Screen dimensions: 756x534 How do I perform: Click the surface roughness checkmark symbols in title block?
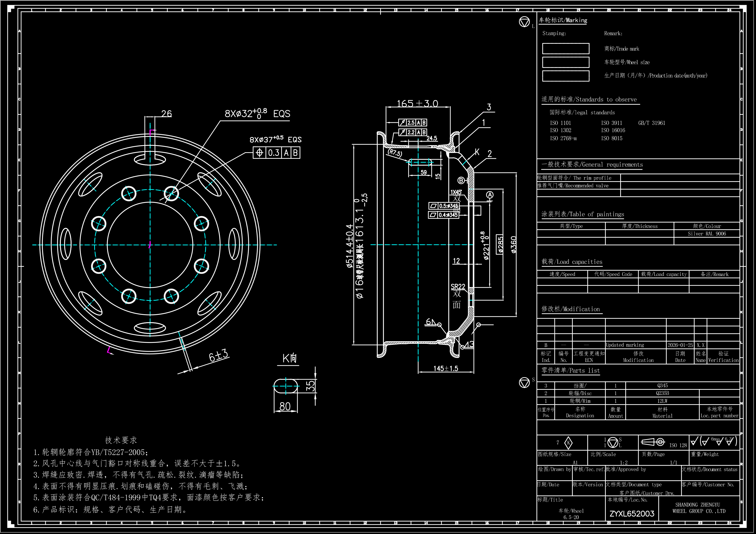(713, 441)
